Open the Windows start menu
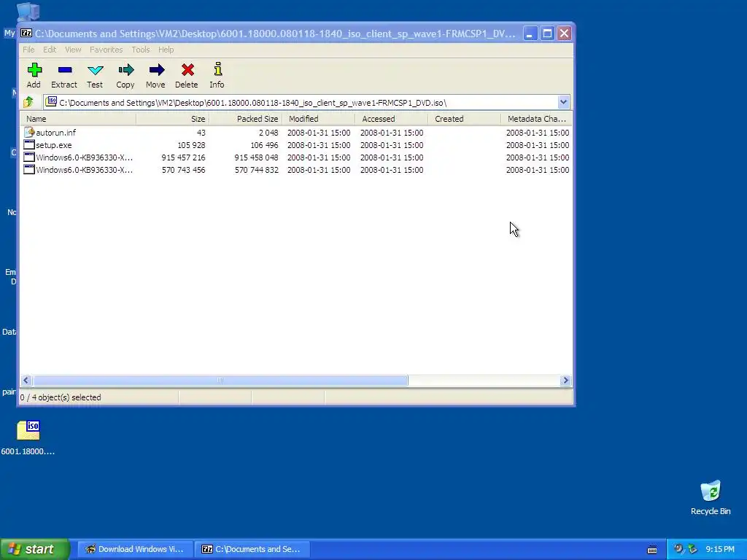 tap(34, 549)
